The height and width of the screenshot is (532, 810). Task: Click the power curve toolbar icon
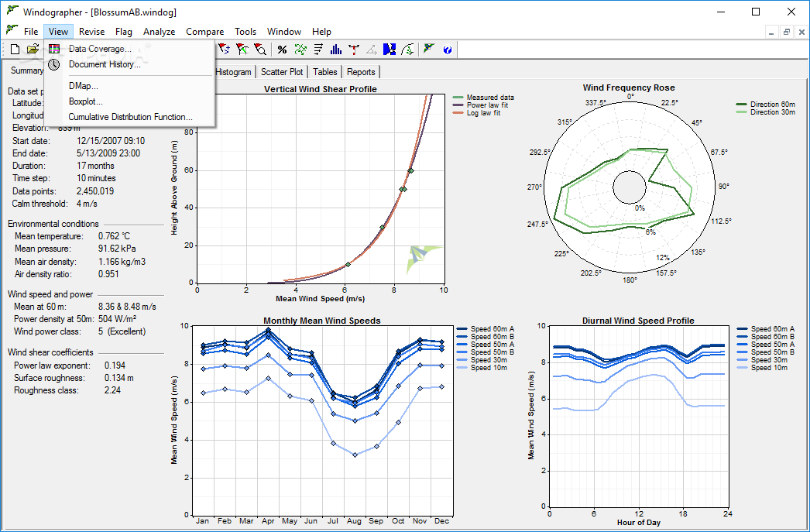pyautogui.click(x=407, y=50)
